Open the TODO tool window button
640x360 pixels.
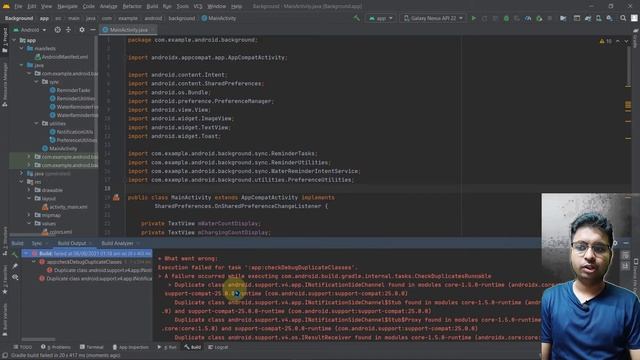point(22,347)
